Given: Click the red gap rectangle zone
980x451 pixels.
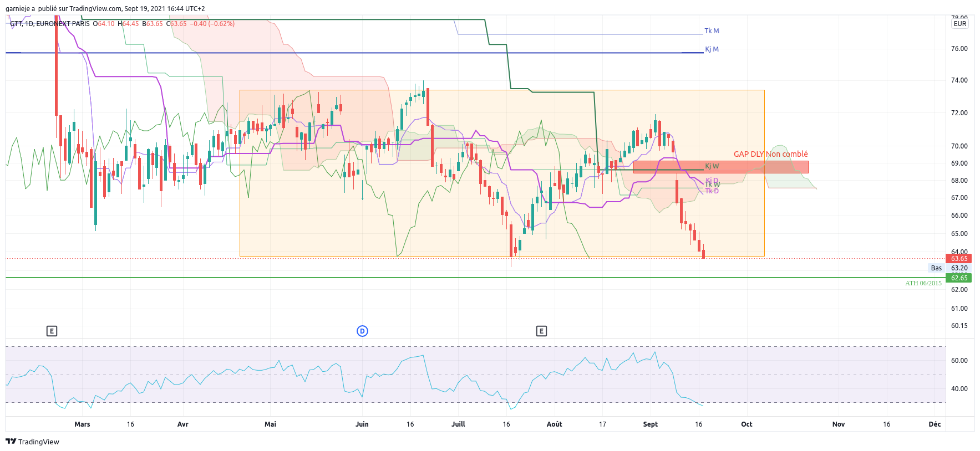Looking at the screenshot, I should 720,167.
